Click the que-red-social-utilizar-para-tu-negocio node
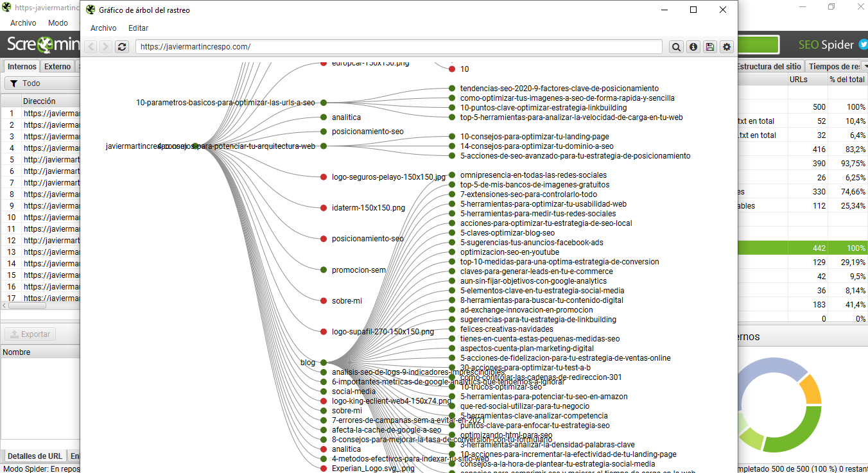 click(452, 406)
